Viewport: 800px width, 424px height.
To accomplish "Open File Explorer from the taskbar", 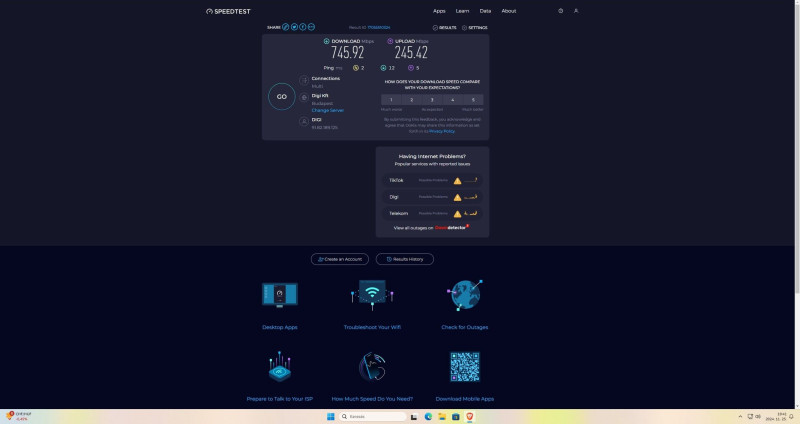I will pyautogui.click(x=442, y=416).
